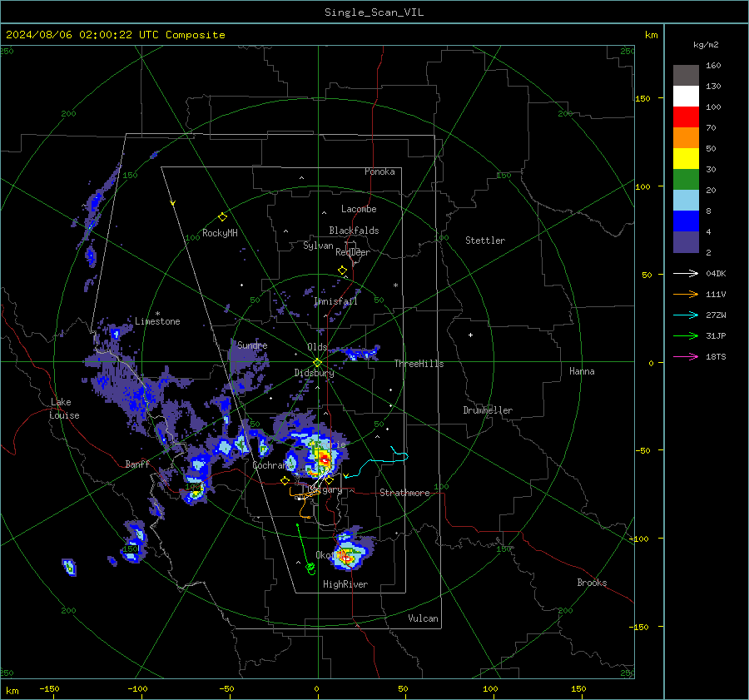Image resolution: width=749 pixels, height=700 pixels.
Task: Click the ThreeHills label
Action: [419, 364]
